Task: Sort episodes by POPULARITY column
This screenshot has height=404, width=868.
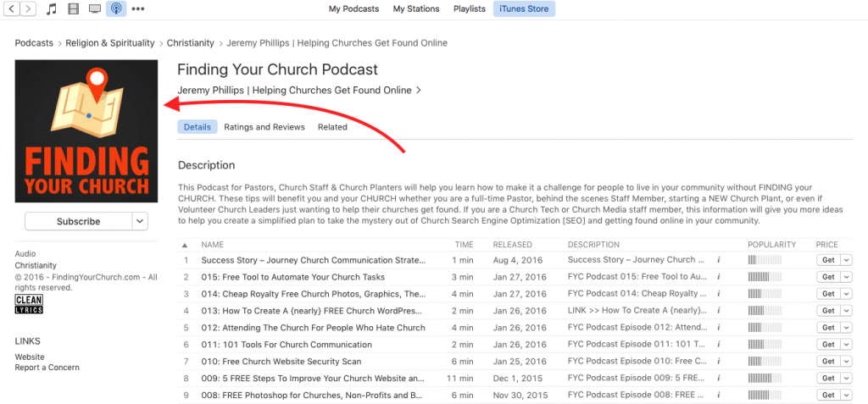Action: point(771,245)
